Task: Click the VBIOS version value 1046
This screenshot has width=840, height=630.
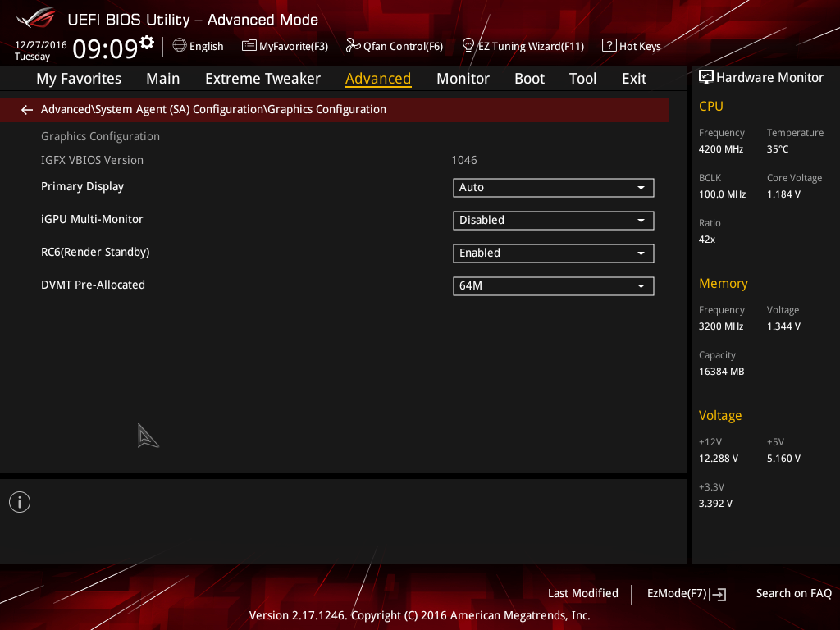Action: click(x=464, y=160)
